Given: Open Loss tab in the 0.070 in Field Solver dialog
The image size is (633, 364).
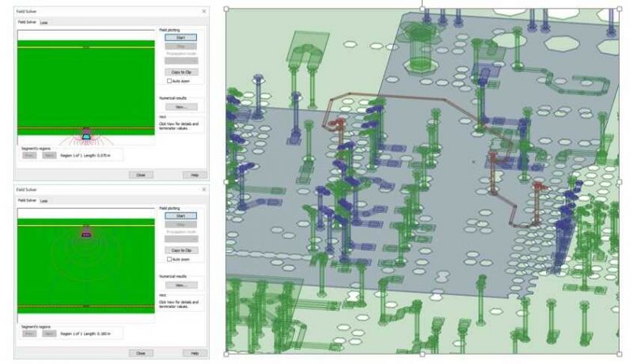Looking at the screenshot, I should 44,23.
